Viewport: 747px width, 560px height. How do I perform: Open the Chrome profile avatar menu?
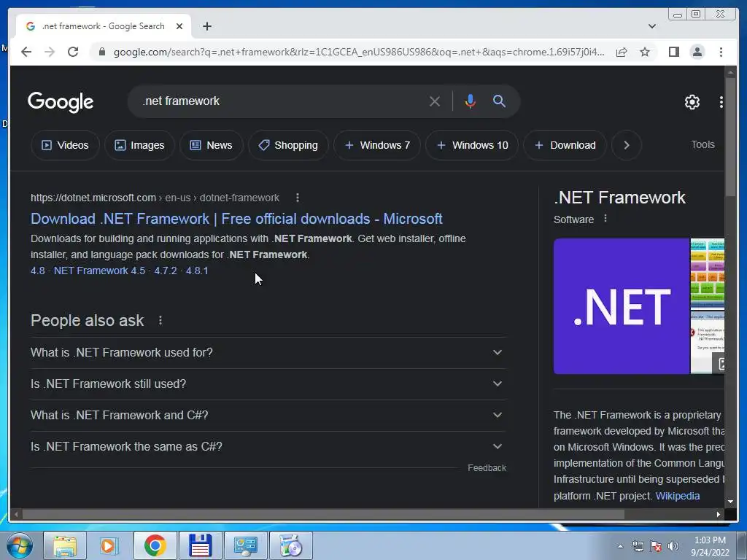697,52
